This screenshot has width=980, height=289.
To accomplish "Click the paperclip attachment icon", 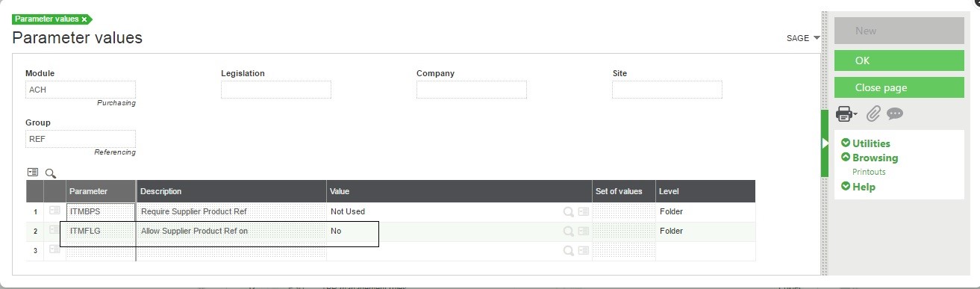I will click(x=874, y=114).
